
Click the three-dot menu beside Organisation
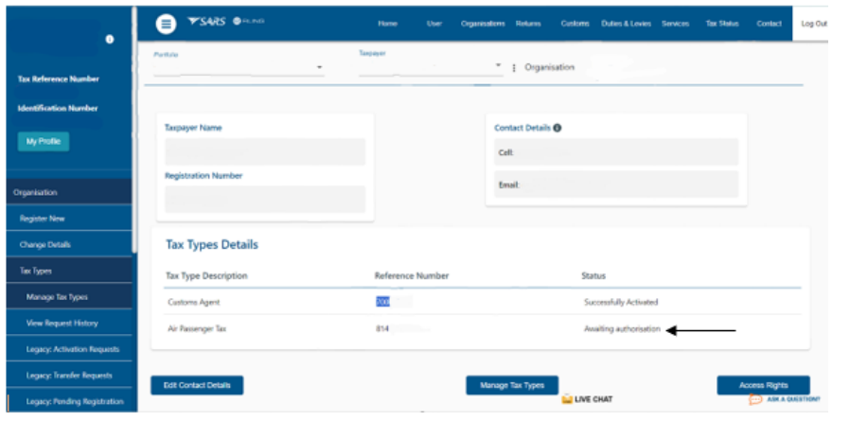[514, 67]
